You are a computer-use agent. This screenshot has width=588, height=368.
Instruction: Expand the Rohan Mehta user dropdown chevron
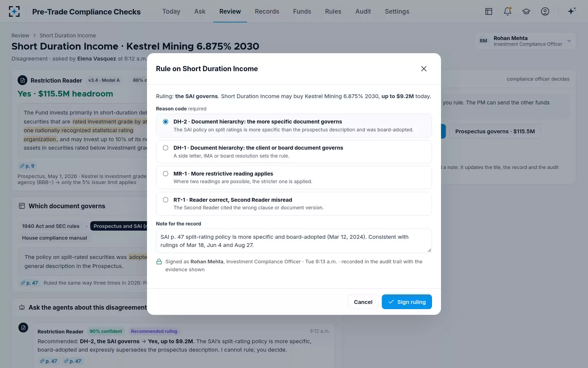point(569,41)
